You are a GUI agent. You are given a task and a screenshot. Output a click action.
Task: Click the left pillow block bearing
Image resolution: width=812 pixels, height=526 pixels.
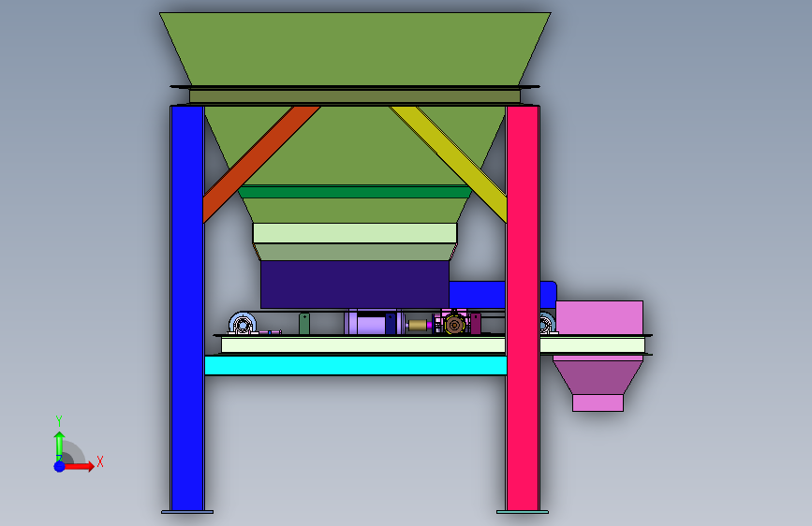243,324
